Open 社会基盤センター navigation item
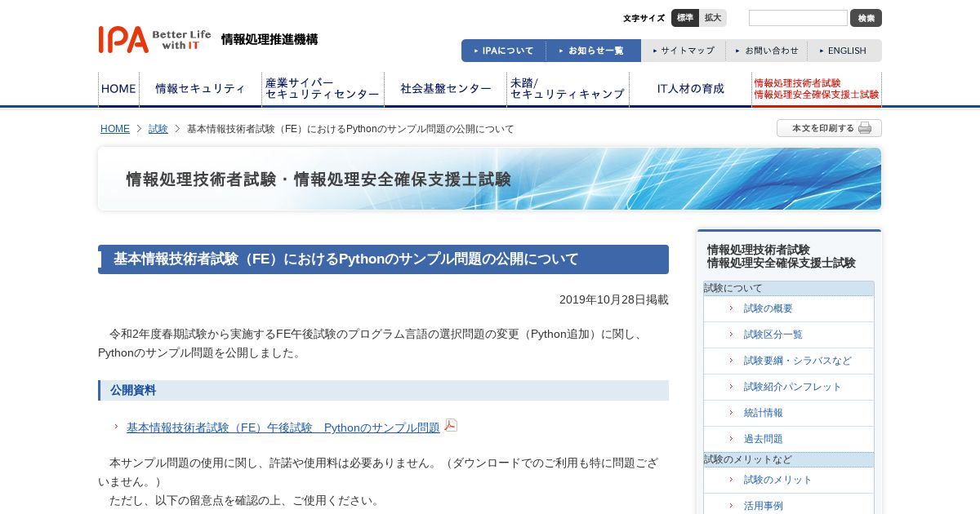 [445, 89]
